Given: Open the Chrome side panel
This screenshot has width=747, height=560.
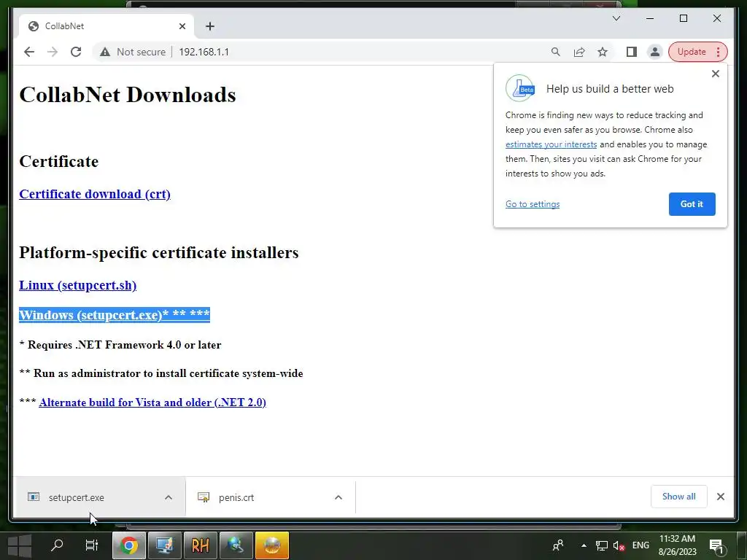Looking at the screenshot, I should [x=632, y=52].
